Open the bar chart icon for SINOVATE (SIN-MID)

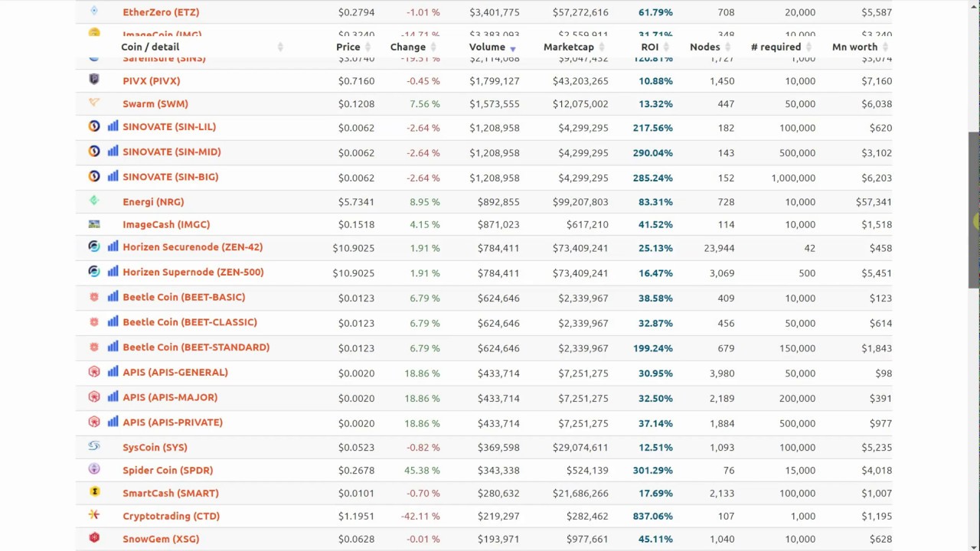click(113, 152)
